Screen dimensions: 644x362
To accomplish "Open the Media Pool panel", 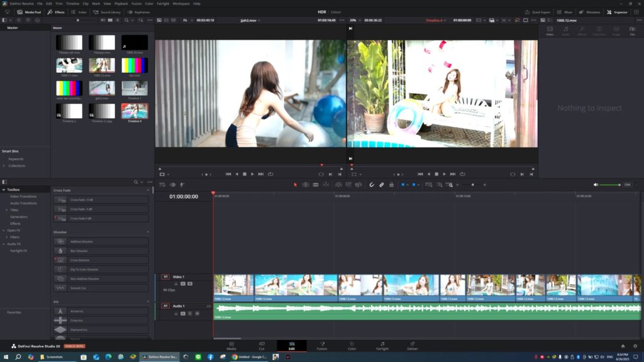I will 29,13.
